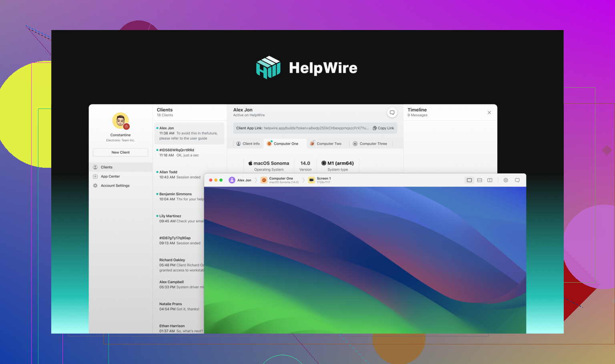The width and height of the screenshot is (615, 364).
Task: Click the settings gear in remote session toolbar
Action: 506,180
